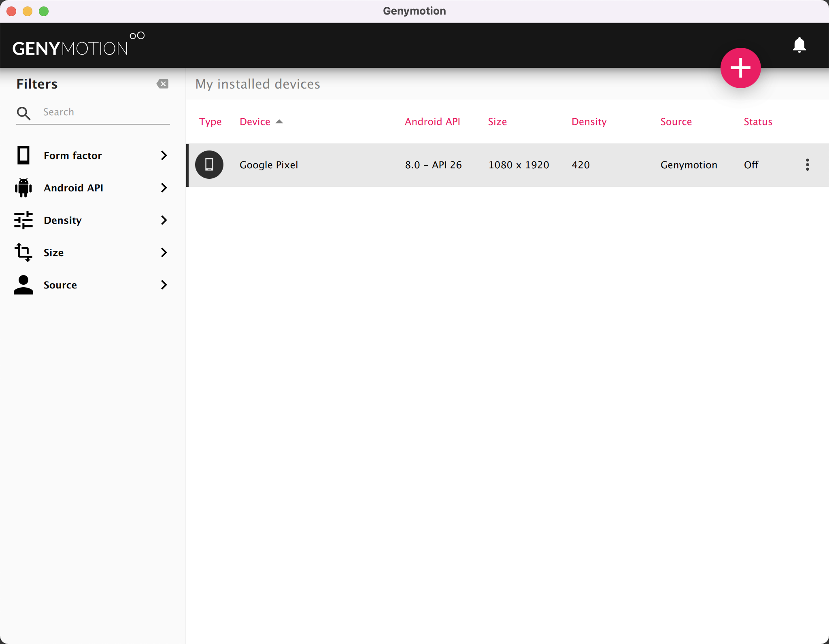Screen dimensions: 829x644
Task: Sort by Density column header
Action: click(589, 122)
